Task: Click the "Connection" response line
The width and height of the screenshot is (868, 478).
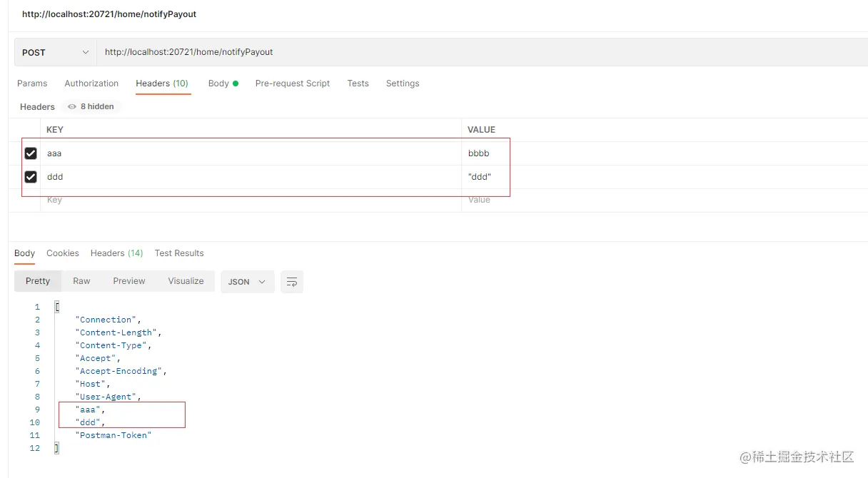Action: (x=109, y=320)
